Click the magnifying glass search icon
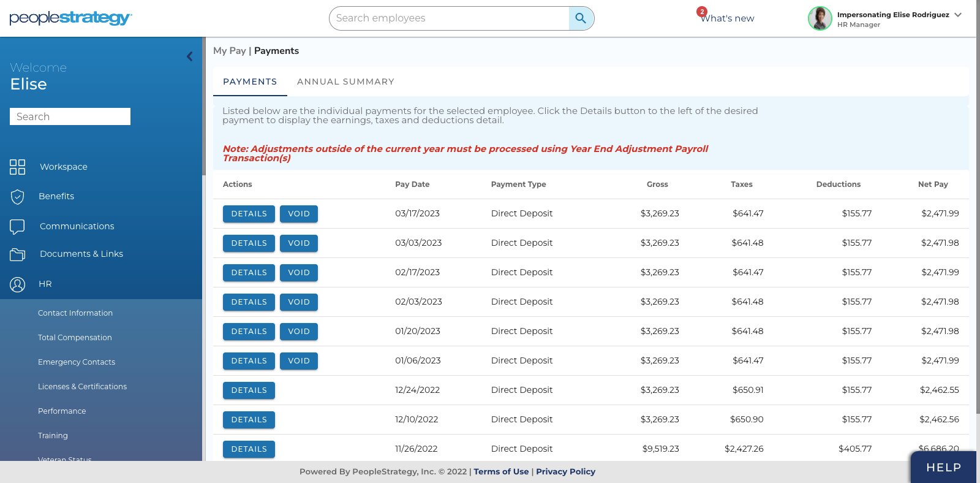Viewport: 980px width, 483px height. click(581, 18)
